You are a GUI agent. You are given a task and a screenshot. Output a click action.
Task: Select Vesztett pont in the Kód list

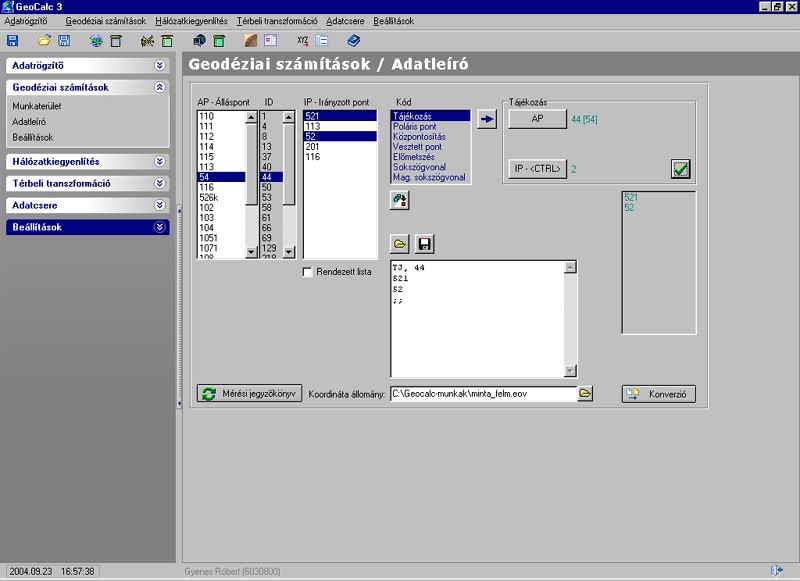[x=430, y=147]
